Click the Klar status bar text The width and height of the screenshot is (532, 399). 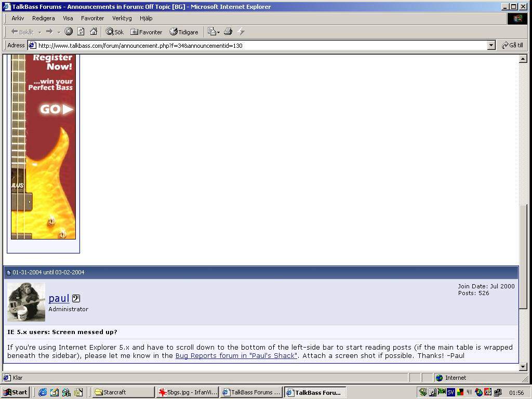(x=18, y=378)
